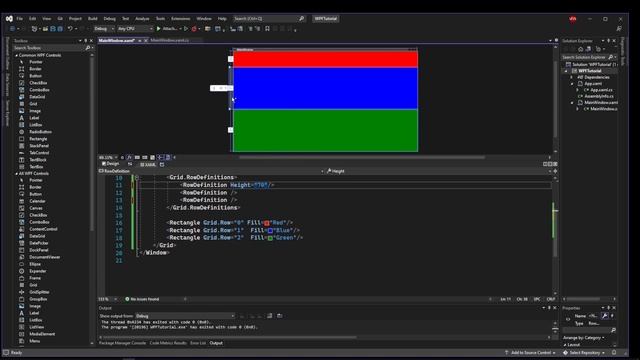Screen dimensions: 640x360
Task: Open the Debug menu in the menu bar
Action: [109, 18]
